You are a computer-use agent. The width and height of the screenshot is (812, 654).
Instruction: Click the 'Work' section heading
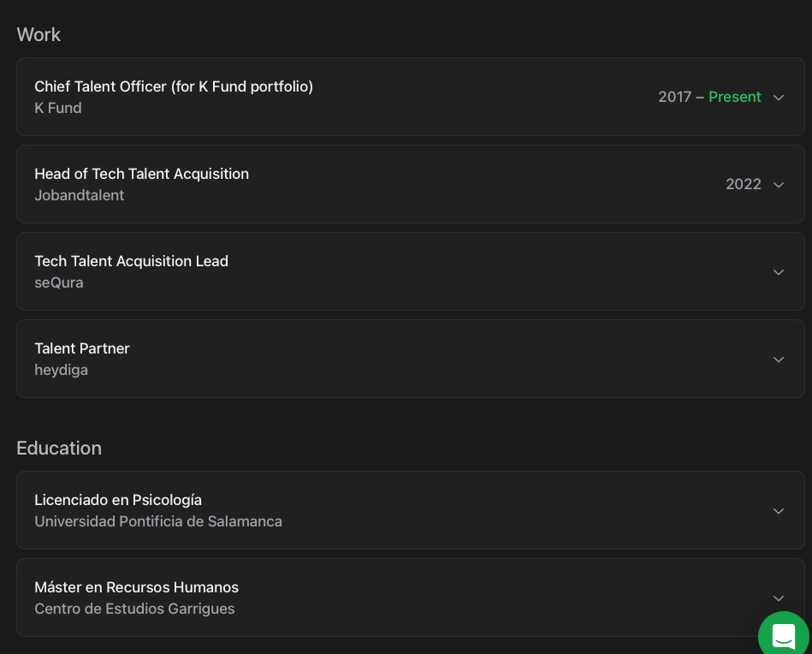(x=39, y=35)
